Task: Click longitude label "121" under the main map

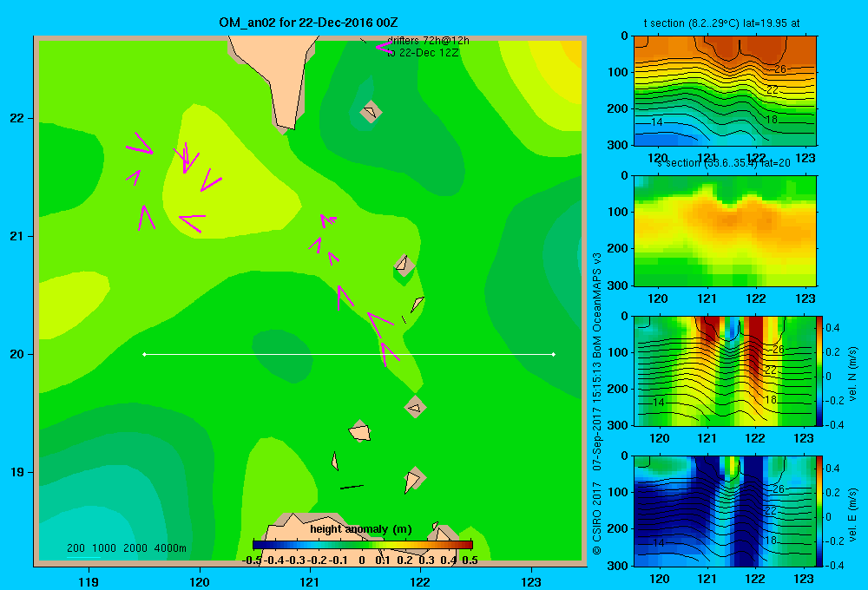Action: point(310,581)
